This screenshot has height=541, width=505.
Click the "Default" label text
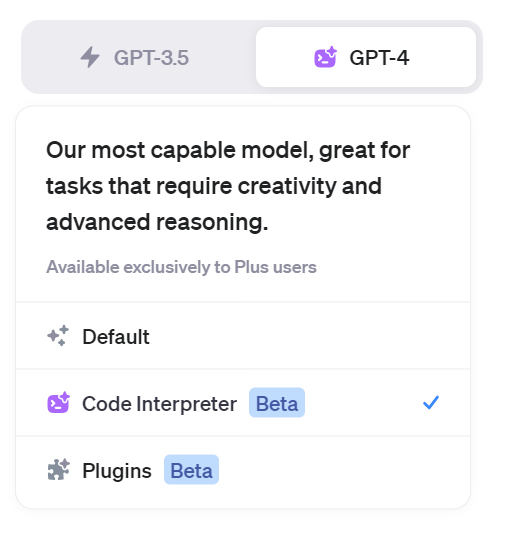tap(116, 336)
